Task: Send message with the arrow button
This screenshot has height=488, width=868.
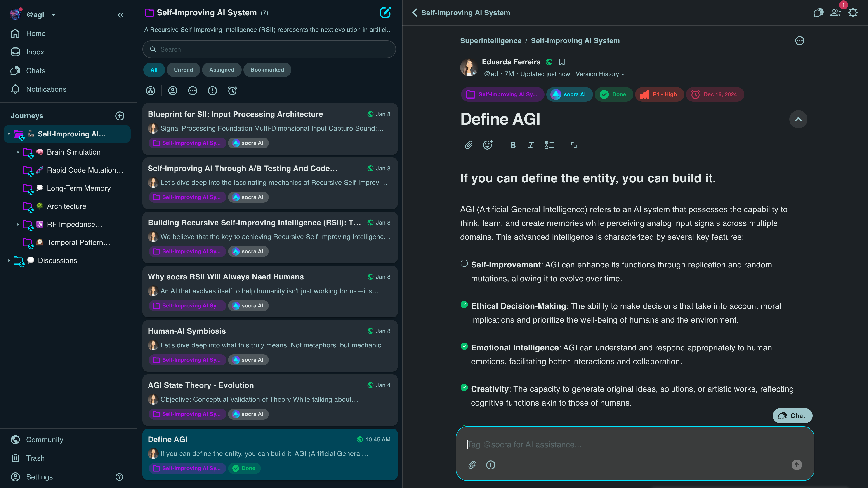Action: pyautogui.click(x=797, y=465)
